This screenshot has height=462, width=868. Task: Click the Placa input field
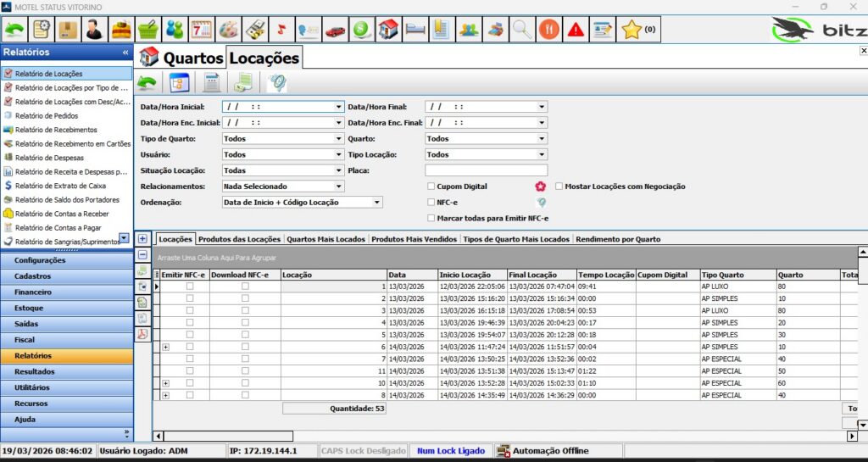pos(486,171)
